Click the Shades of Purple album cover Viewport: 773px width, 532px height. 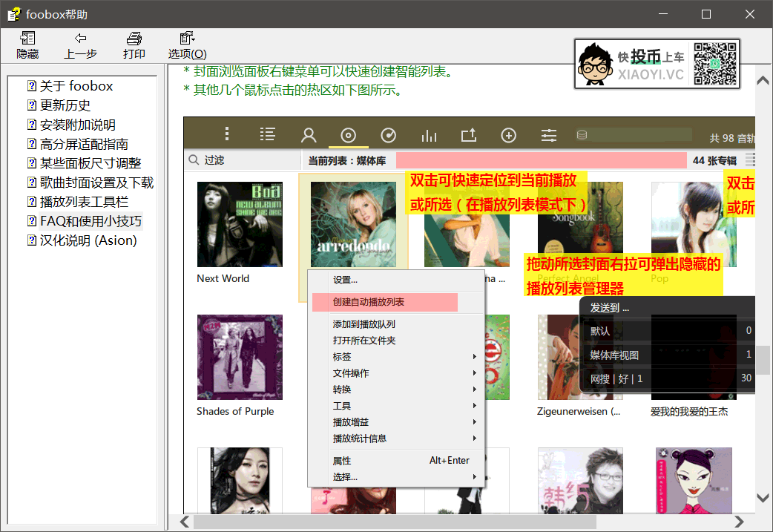(240, 358)
